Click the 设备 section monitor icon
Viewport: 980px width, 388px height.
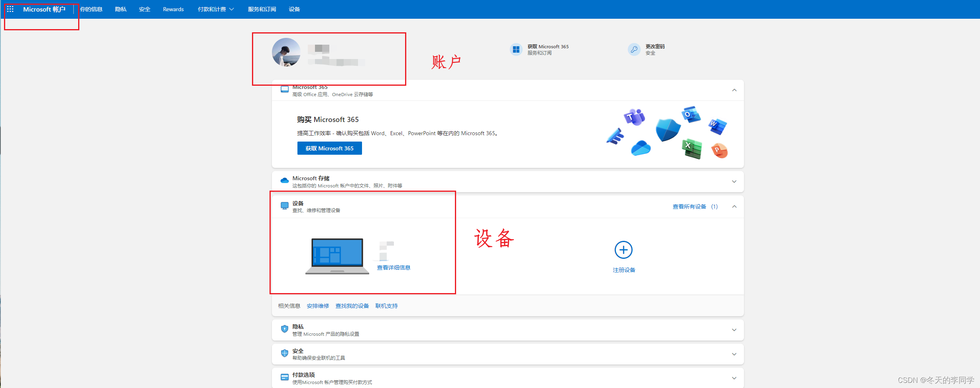point(285,206)
